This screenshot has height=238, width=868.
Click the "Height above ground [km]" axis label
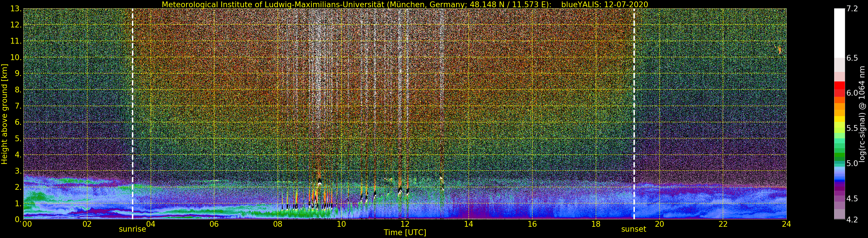pyautogui.click(x=4, y=114)
